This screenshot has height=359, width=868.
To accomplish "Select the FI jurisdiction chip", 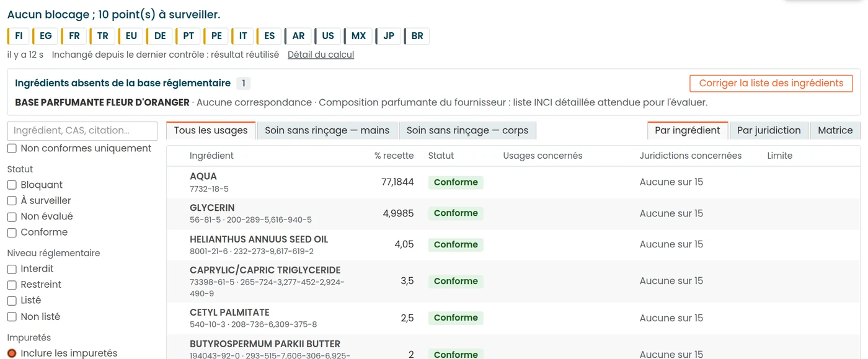I will pyautogui.click(x=19, y=36).
